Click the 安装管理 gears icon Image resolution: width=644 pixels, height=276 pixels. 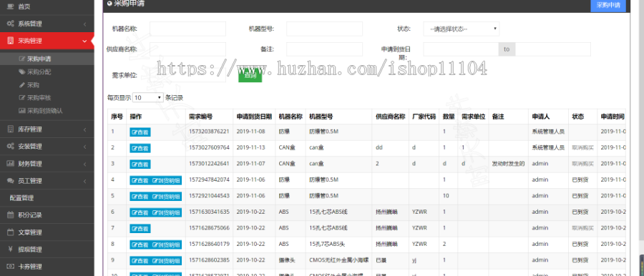click(x=10, y=146)
